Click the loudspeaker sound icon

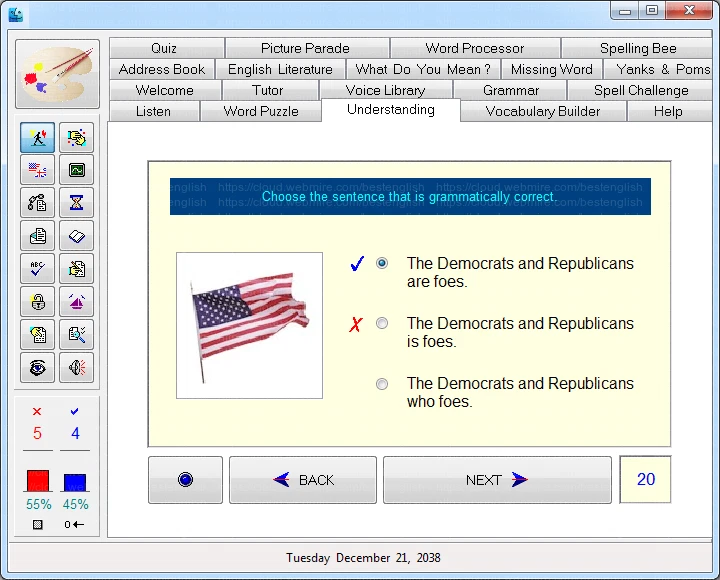76,368
